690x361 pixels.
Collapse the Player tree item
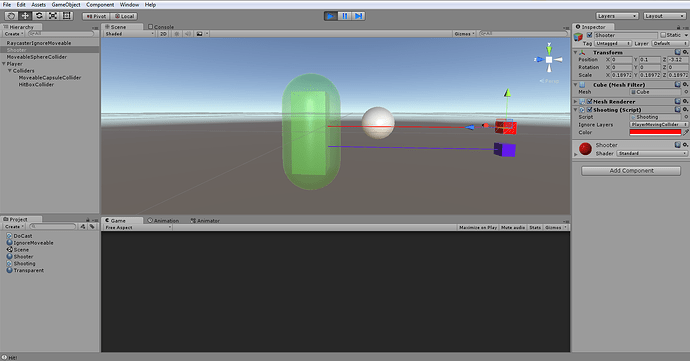(4, 64)
